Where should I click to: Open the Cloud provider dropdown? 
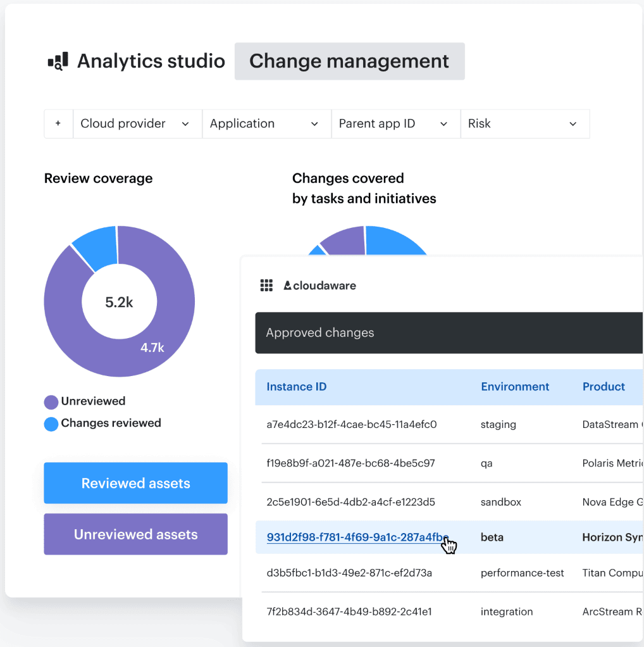pos(137,123)
